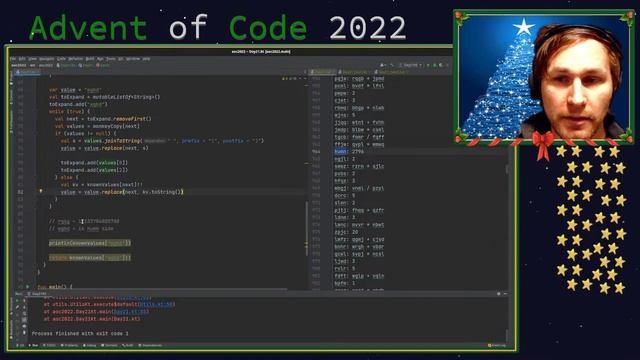Screen dimensions: 640x360
Task: Click the 'val next = toExpand.removeFirst()' line
Action: point(103,119)
